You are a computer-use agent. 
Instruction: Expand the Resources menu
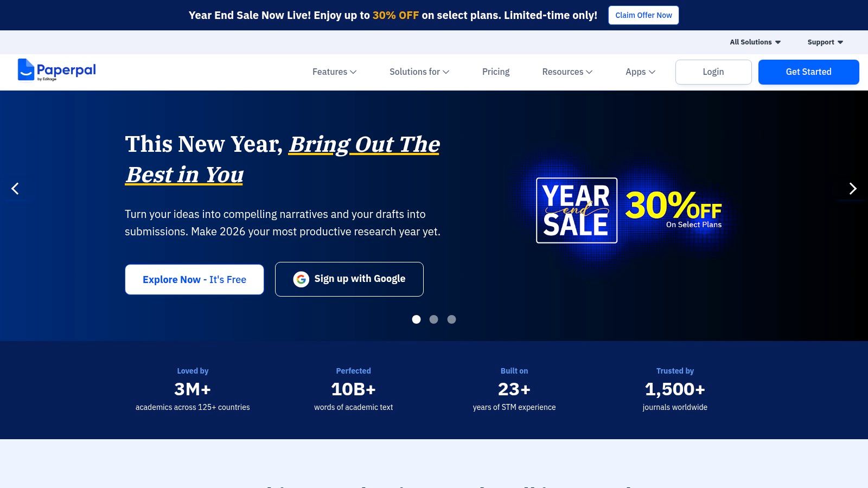pyautogui.click(x=567, y=72)
